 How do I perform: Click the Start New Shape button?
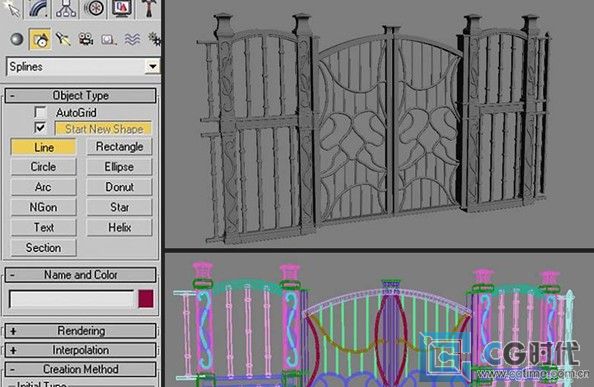point(103,129)
